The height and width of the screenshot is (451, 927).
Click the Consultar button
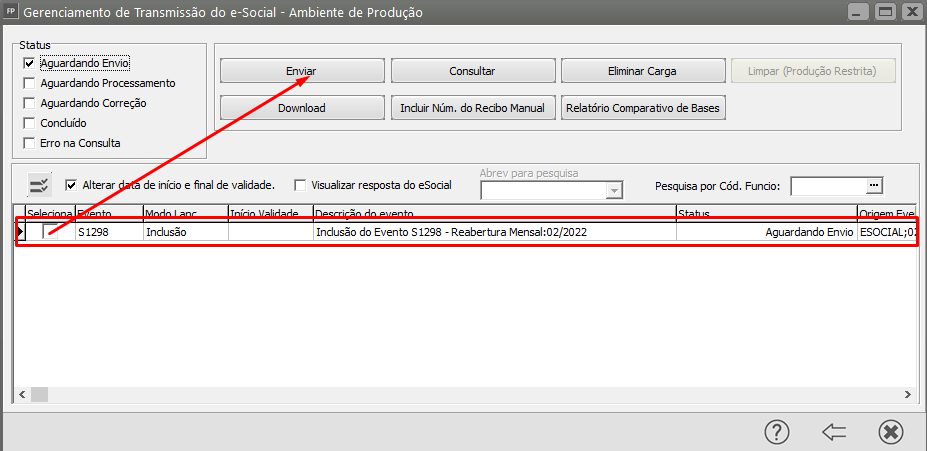[x=472, y=71]
